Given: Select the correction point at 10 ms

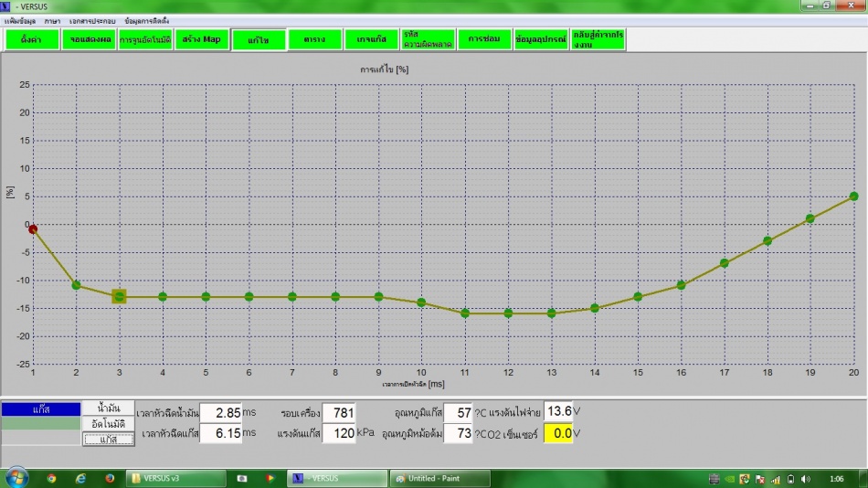Looking at the screenshot, I should [421, 302].
